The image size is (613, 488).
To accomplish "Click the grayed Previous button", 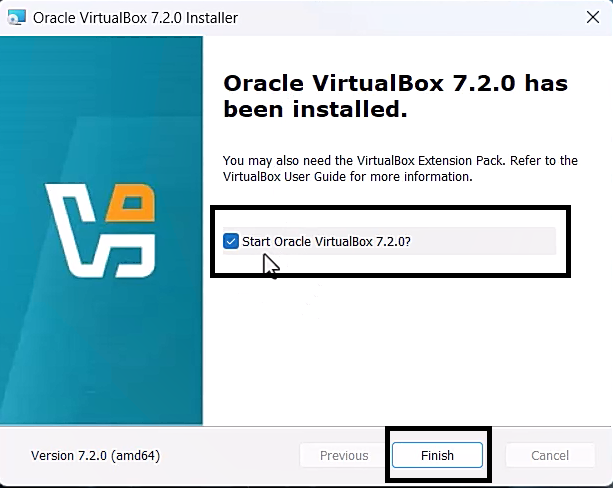I will point(344,455).
